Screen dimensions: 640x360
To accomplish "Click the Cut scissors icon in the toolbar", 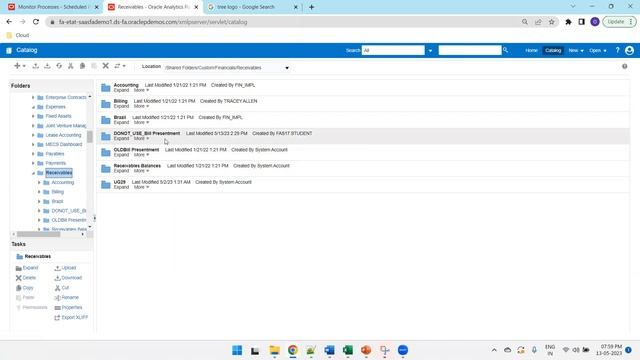I will pos(71,66).
